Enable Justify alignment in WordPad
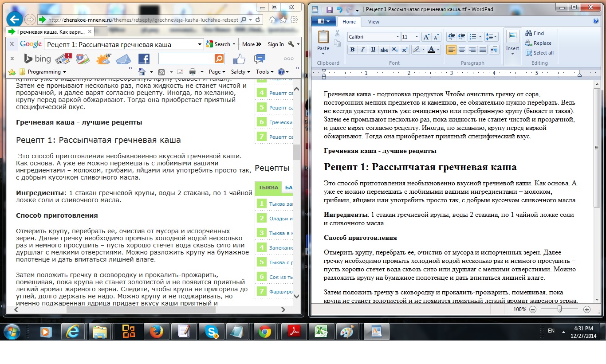606x364 pixels. pos(483,50)
